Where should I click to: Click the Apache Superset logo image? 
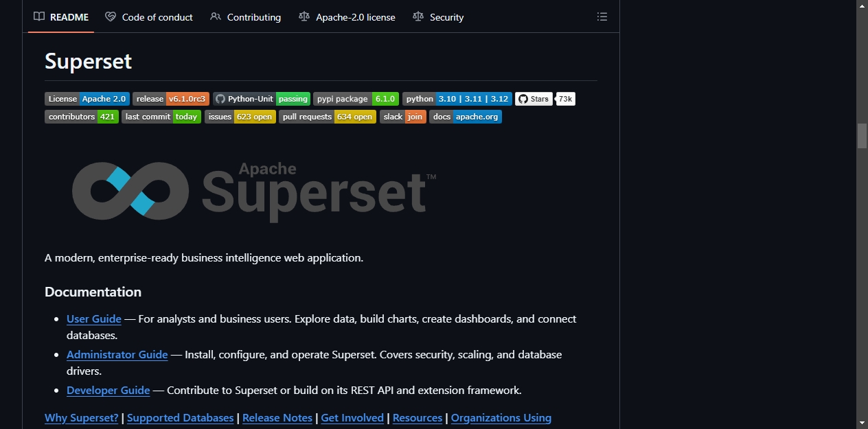pyautogui.click(x=254, y=192)
